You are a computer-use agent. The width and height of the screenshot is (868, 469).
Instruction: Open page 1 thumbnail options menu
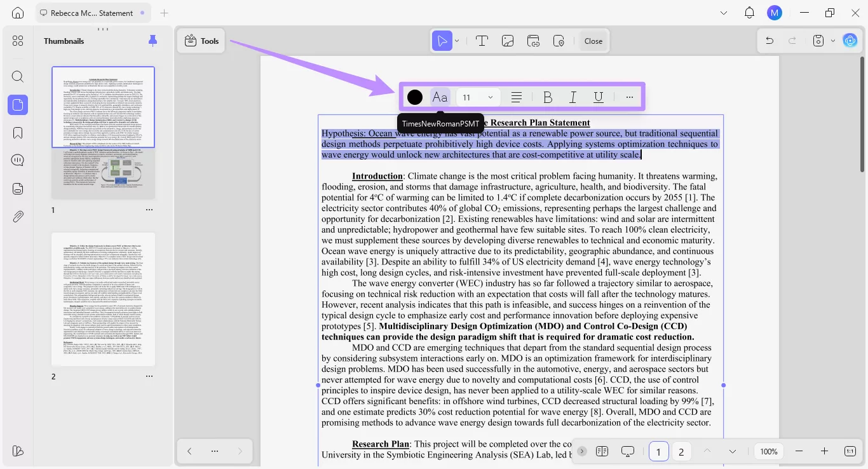[x=149, y=210]
